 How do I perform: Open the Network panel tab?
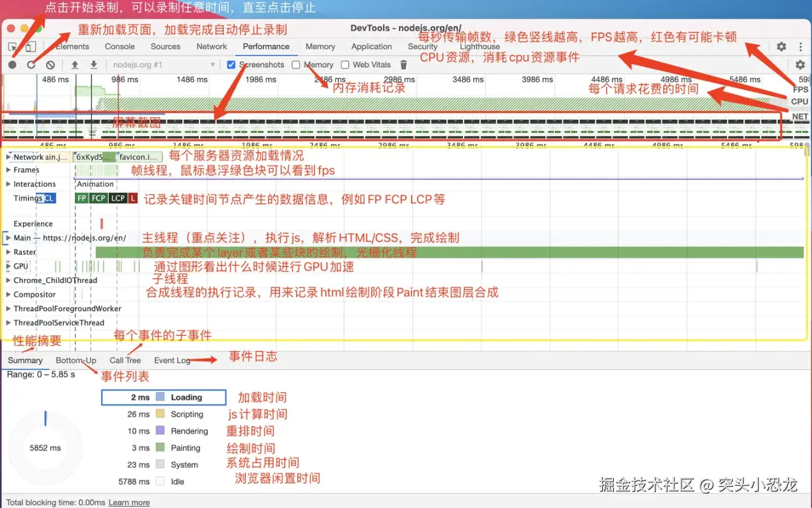212,47
